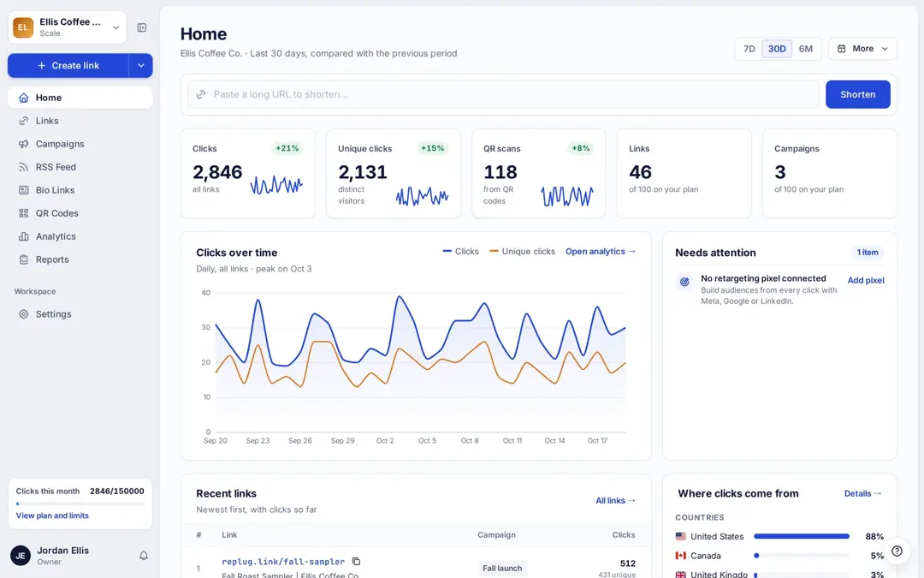Screen dimensions: 924x578
Task: Click the Reports clipboard icon
Action: point(24,259)
